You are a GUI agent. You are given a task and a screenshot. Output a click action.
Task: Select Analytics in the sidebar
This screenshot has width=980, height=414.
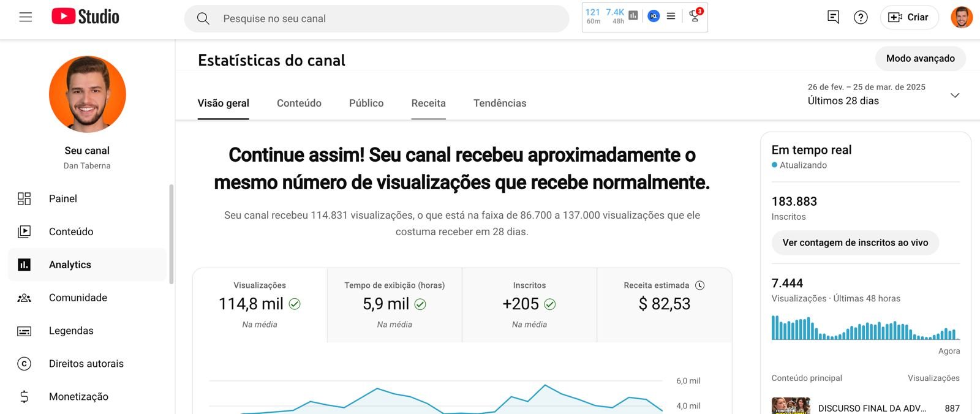pyautogui.click(x=88, y=265)
